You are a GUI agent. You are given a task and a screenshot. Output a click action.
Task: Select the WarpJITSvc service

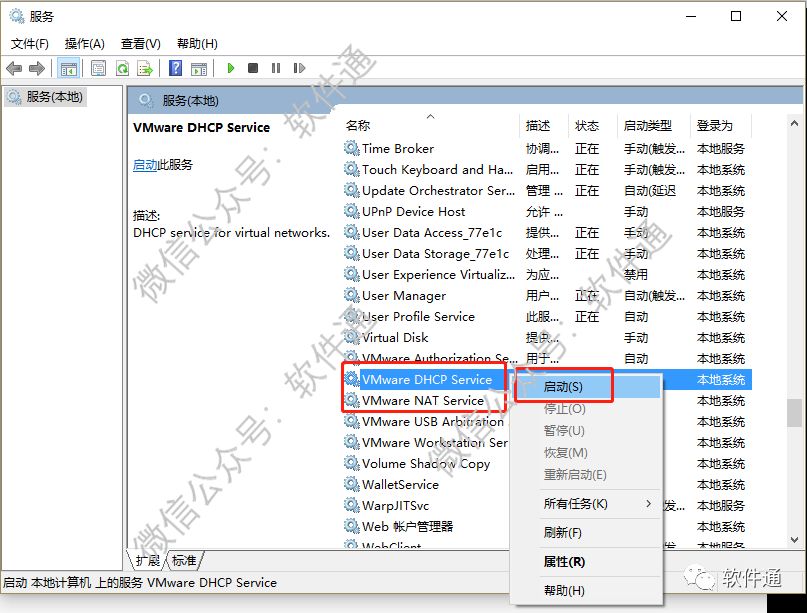(x=395, y=505)
